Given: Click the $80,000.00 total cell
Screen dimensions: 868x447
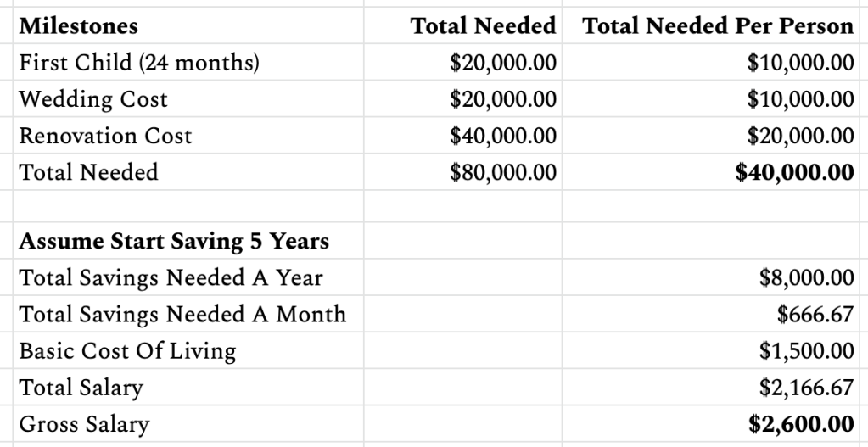Looking at the screenshot, I should point(503,172).
